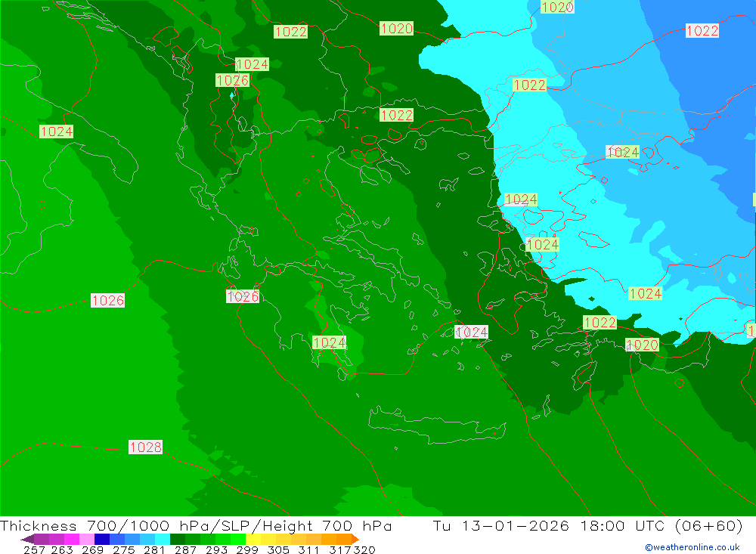Click legend value 281
Viewport: 756px width, 554px height.
(154, 549)
